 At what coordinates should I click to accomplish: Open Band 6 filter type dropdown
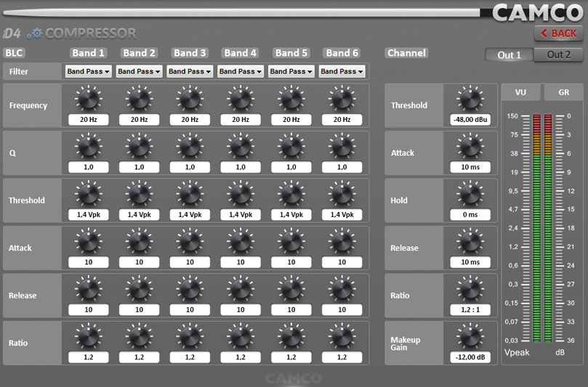(x=342, y=71)
